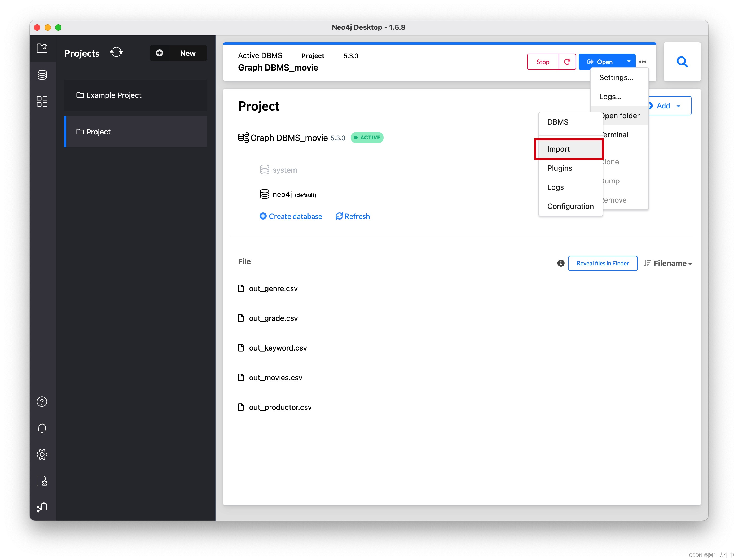
Task: Open notifications bell icon
Action: click(x=42, y=428)
